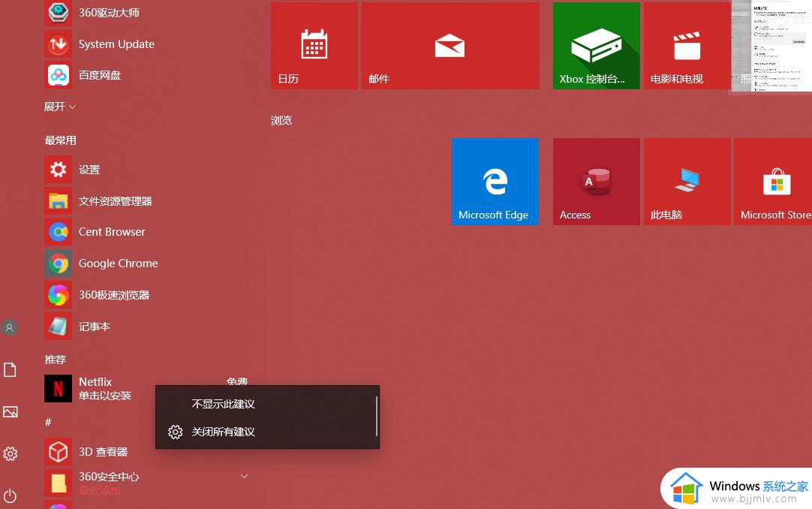Open the Microsoft Store tile
The height and width of the screenshot is (509, 812).
[x=773, y=181]
